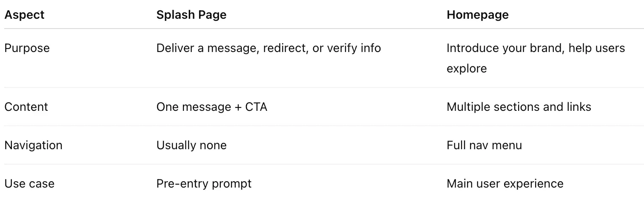Click 'Multiple sections and links' cell
The height and width of the screenshot is (214, 644).
click(x=519, y=107)
